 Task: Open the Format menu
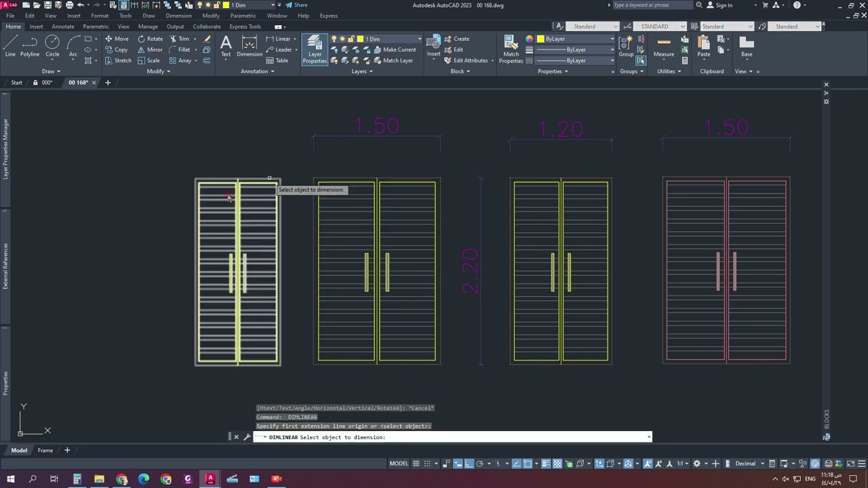[100, 16]
